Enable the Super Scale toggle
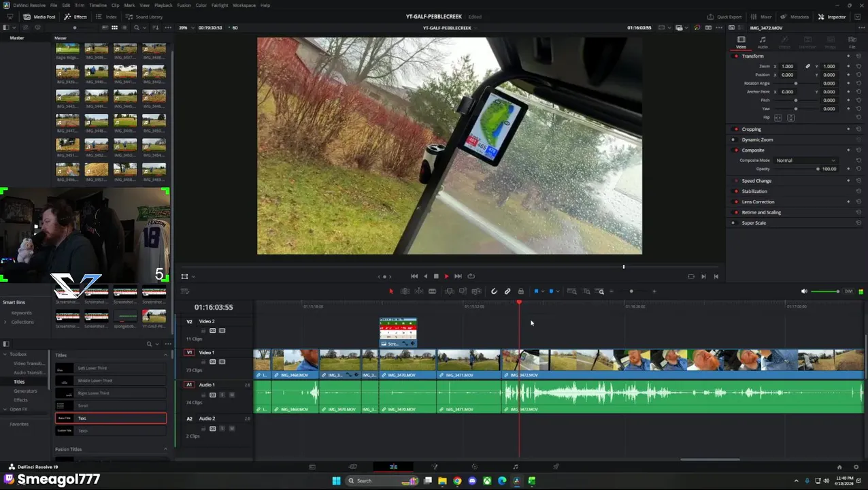This screenshot has width=868, height=490. (x=733, y=223)
